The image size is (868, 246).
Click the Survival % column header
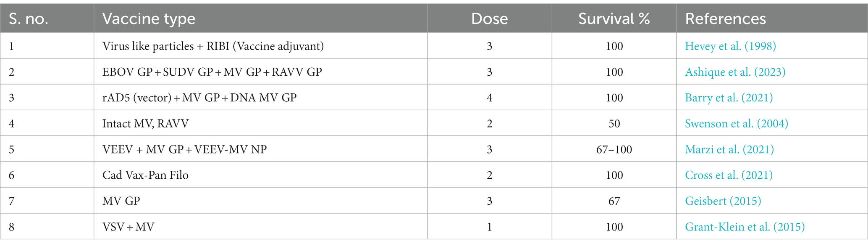point(614,19)
